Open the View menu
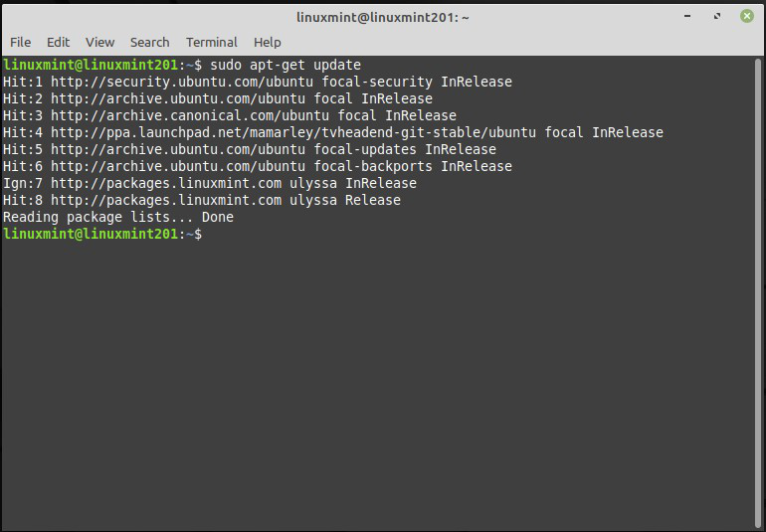The width and height of the screenshot is (766, 532). [x=99, y=42]
